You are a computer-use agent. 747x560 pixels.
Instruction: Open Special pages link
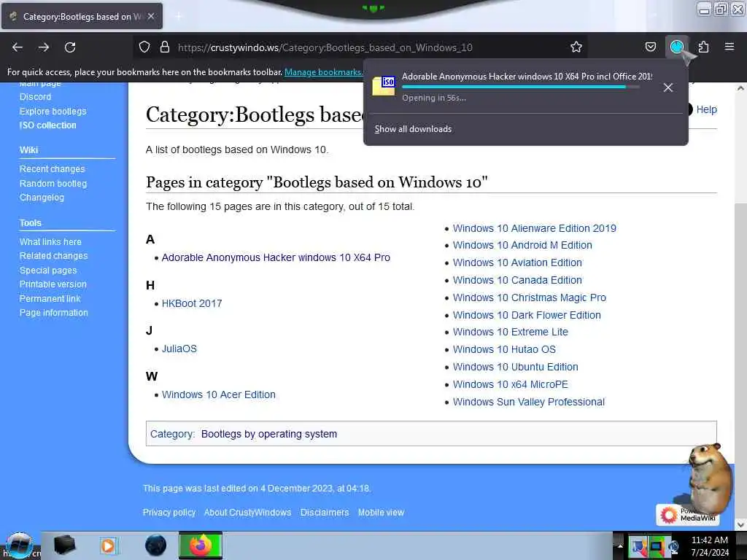tap(48, 271)
